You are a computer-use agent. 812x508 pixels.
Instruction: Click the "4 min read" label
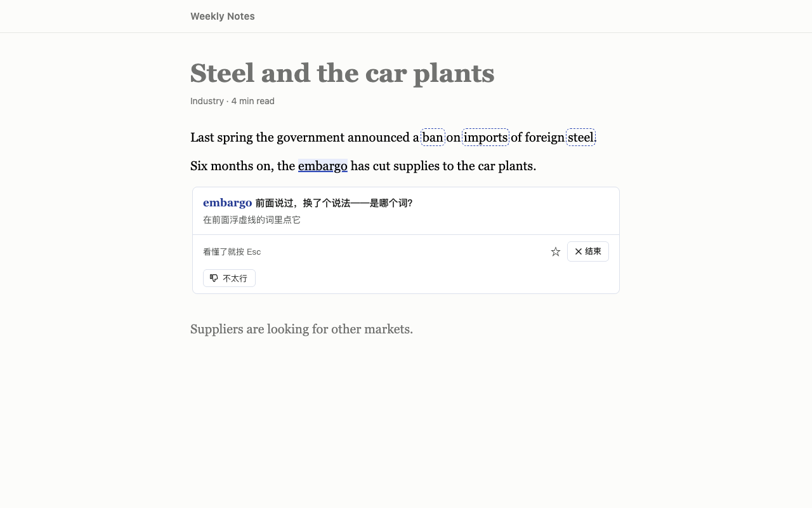coord(253,101)
